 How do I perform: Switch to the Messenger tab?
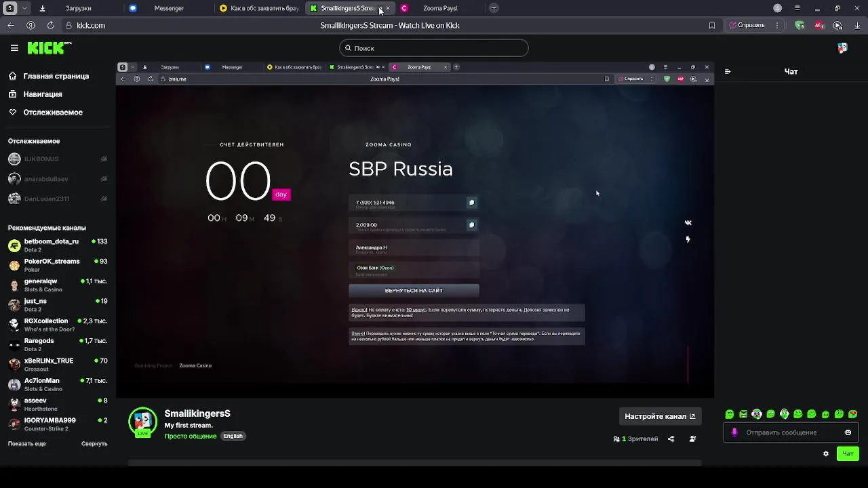point(168,8)
